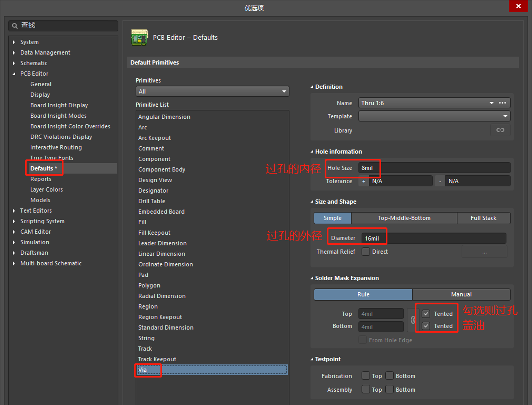Open the Layer Colors page
Viewport: 532px width, 405px height.
[x=47, y=190]
